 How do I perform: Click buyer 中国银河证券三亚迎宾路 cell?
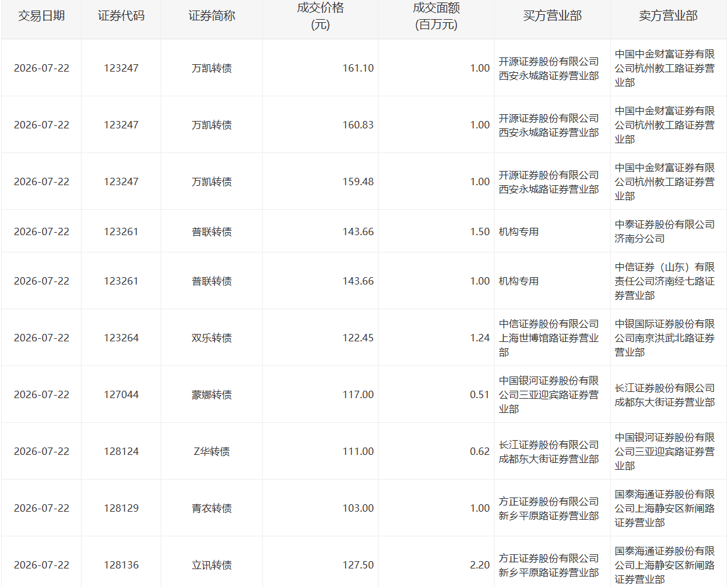coord(549,394)
